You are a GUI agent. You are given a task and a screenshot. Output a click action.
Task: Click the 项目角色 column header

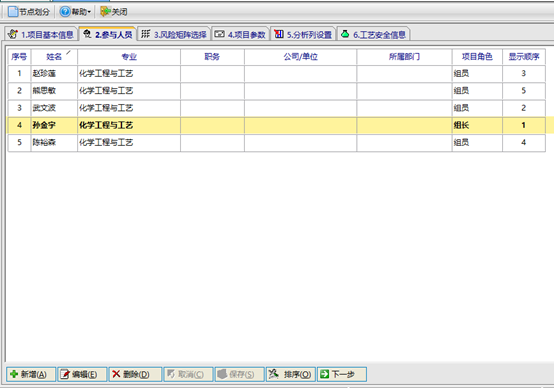[x=477, y=57]
